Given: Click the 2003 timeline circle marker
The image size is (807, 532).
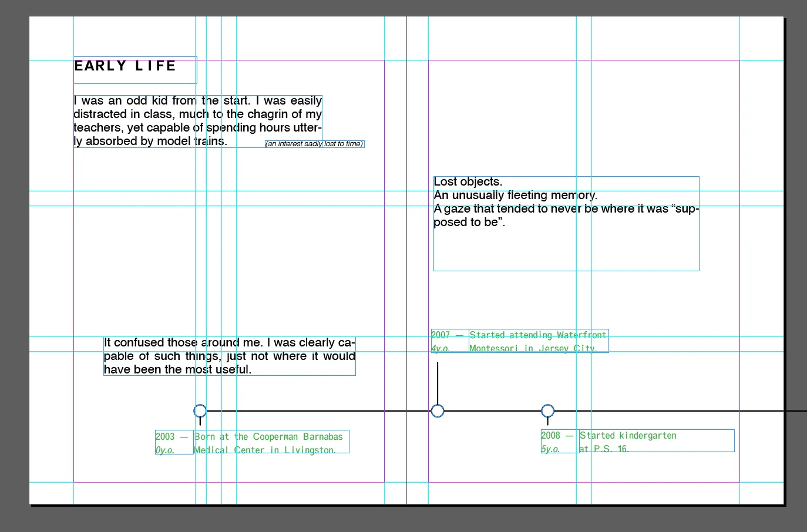Looking at the screenshot, I should click(200, 410).
